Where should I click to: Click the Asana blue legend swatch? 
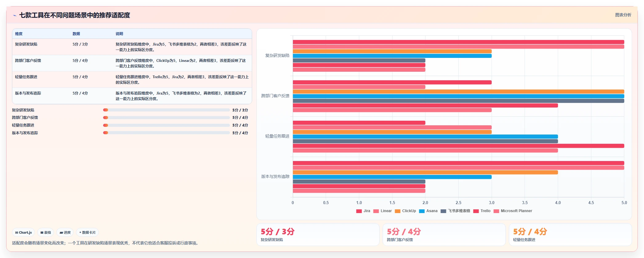422,211
